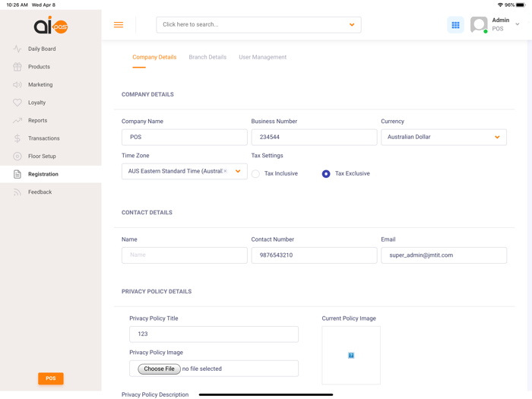
Task: Open Transactions dollar icon
Action: 17,138
